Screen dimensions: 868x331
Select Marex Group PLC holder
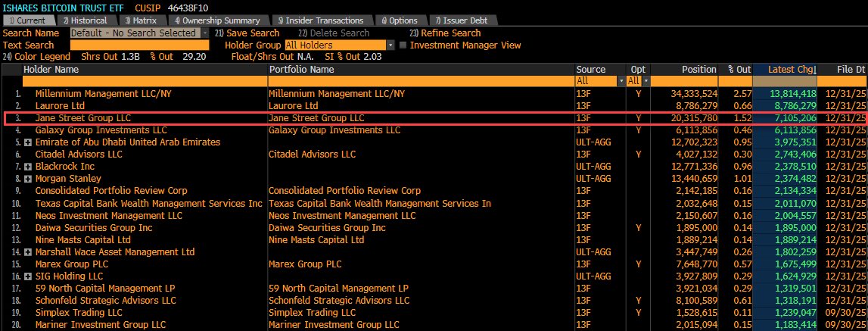[72, 264]
